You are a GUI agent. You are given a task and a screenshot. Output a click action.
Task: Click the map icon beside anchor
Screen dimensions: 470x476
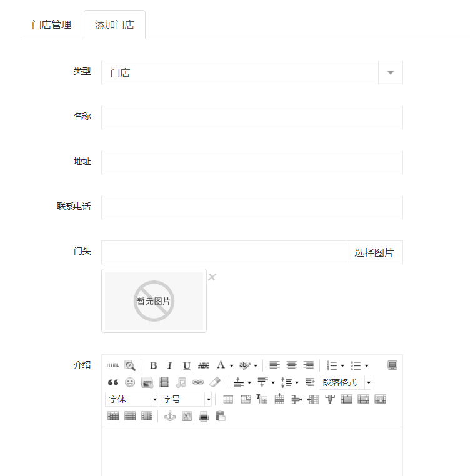(x=187, y=416)
